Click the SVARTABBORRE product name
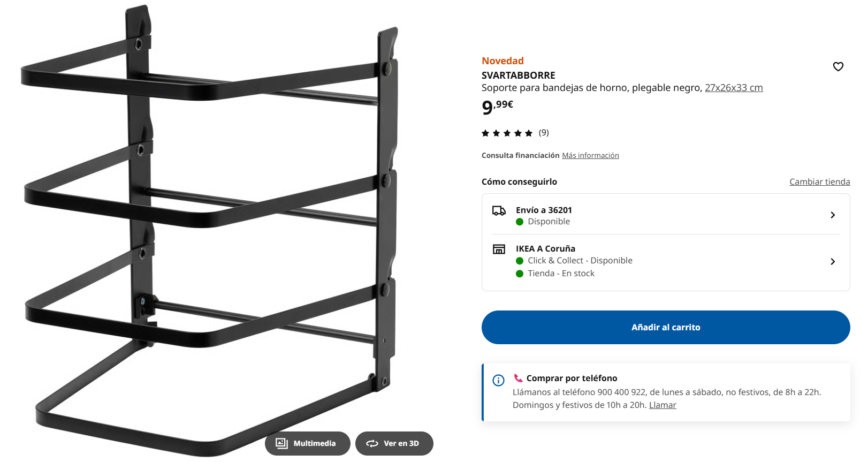This screenshot has width=868, height=462. (x=518, y=75)
